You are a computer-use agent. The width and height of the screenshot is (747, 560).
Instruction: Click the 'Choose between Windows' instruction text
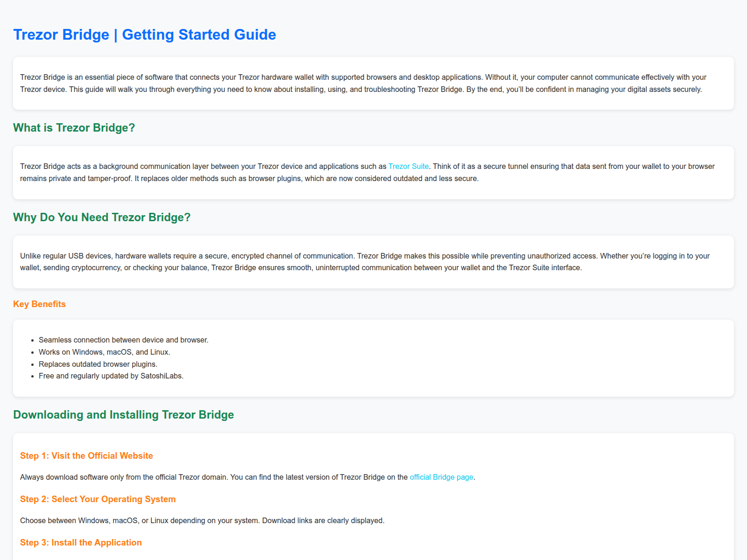click(x=202, y=521)
